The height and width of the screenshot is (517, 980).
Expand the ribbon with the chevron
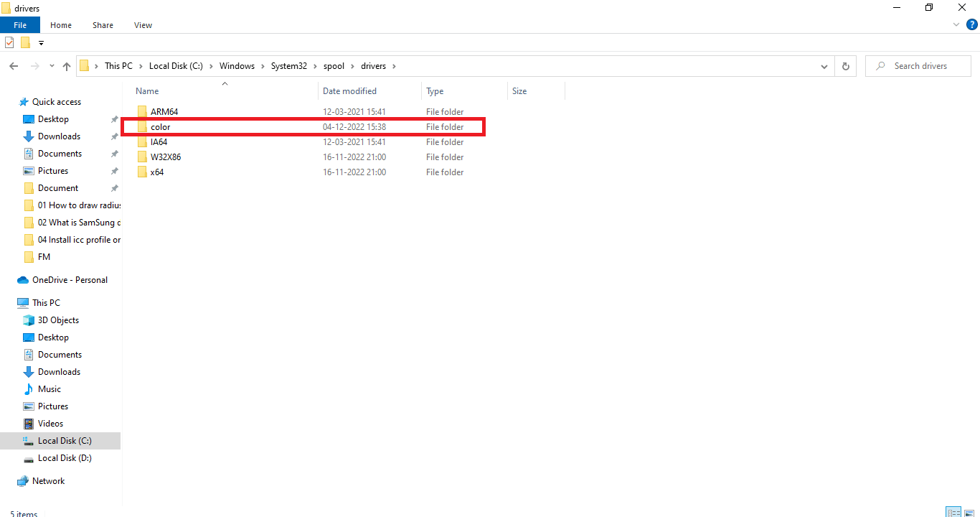pos(956,25)
